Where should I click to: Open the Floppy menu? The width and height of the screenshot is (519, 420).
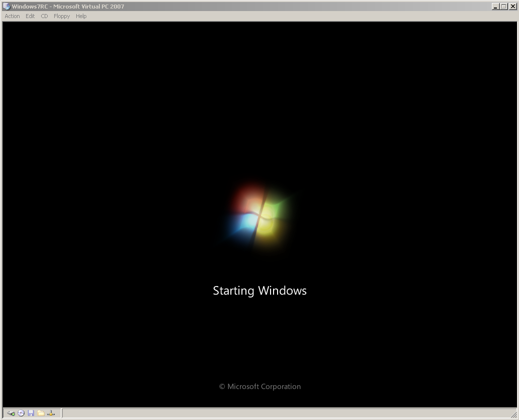point(62,16)
